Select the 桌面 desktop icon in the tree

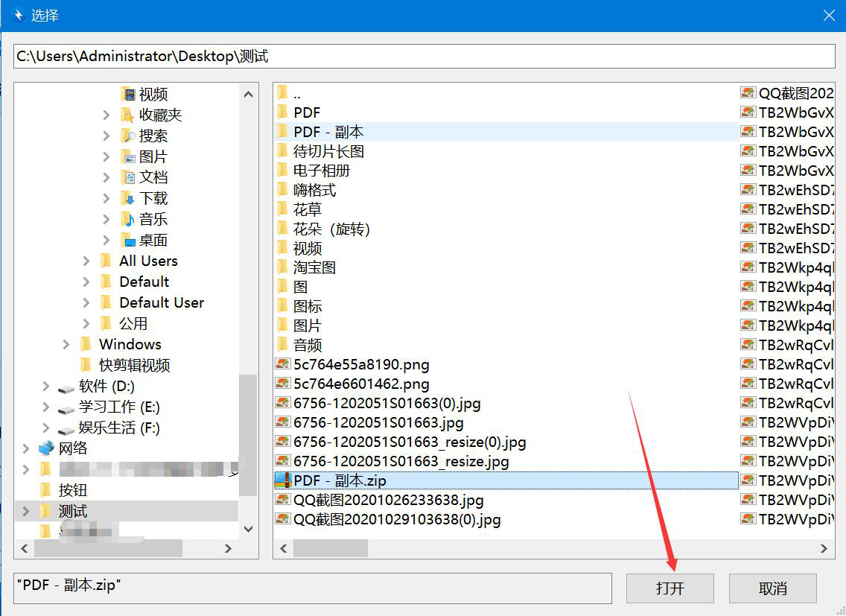coord(128,241)
